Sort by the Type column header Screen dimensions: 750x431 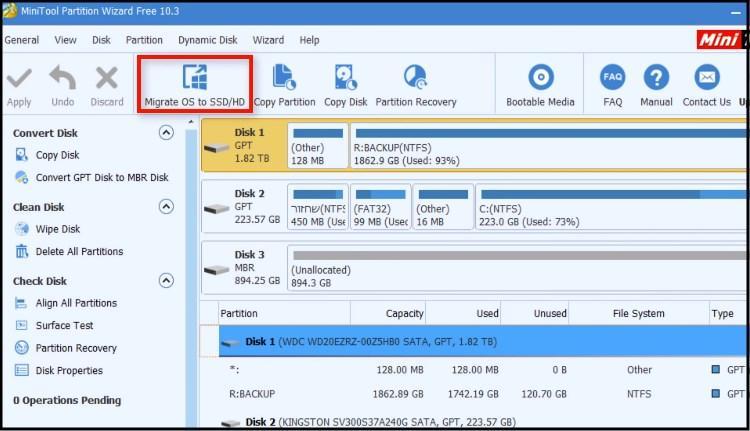pos(727,314)
